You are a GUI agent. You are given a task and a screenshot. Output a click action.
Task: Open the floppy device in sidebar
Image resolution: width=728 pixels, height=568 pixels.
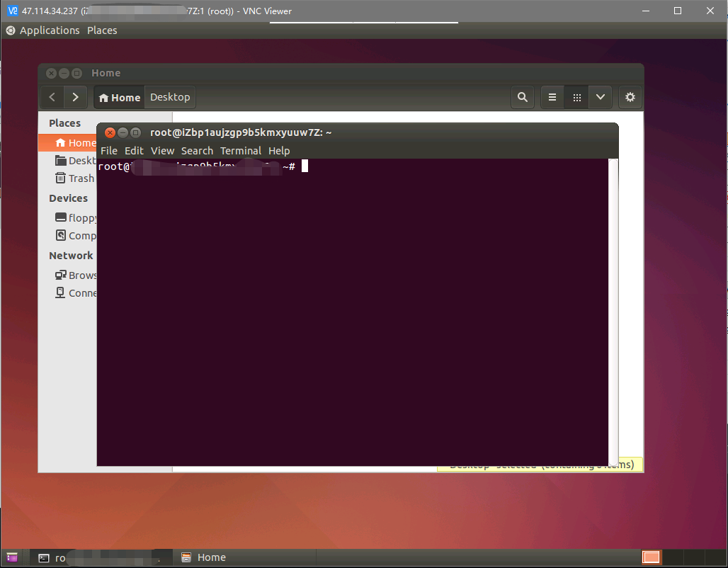point(68,218)
